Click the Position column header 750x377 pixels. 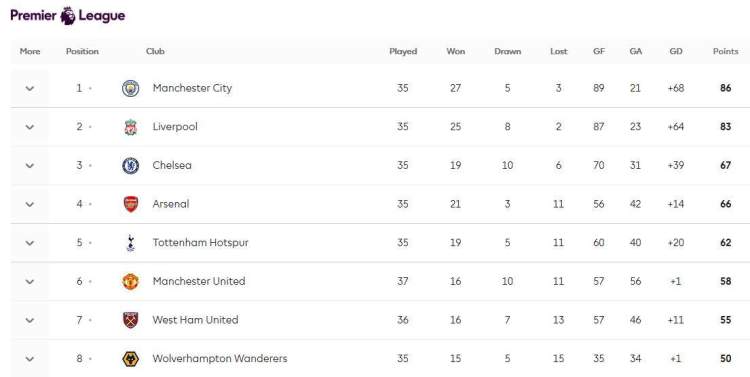82,51
